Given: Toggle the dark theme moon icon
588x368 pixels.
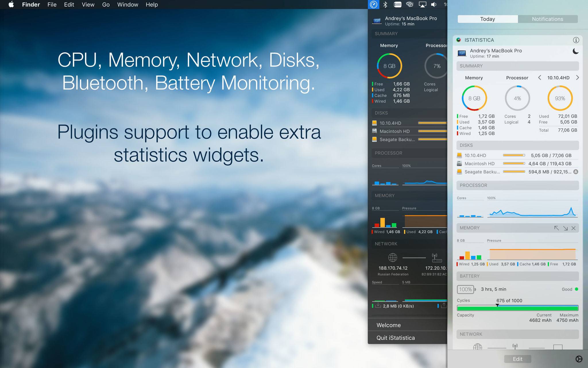Looking at the screenshot, I should tap(575, 51).
